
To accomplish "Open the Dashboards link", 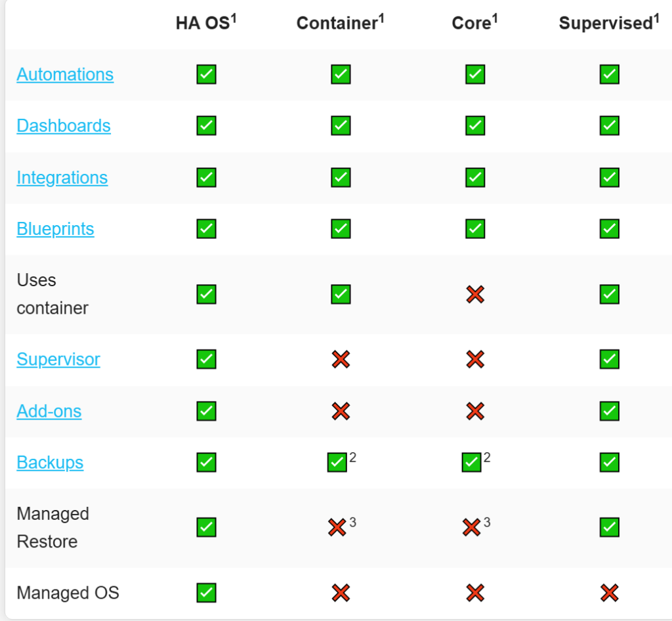I will (64, 126).
